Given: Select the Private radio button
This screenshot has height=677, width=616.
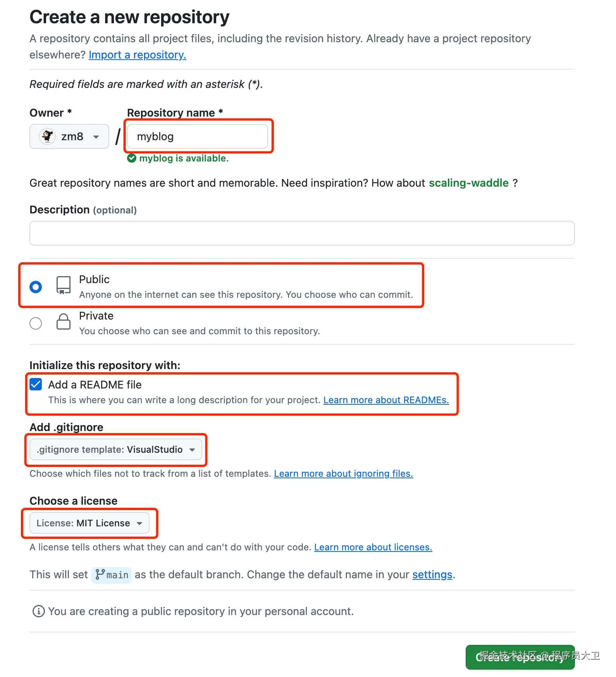Looking at the screenshot, I should click(x=36, y=323).
